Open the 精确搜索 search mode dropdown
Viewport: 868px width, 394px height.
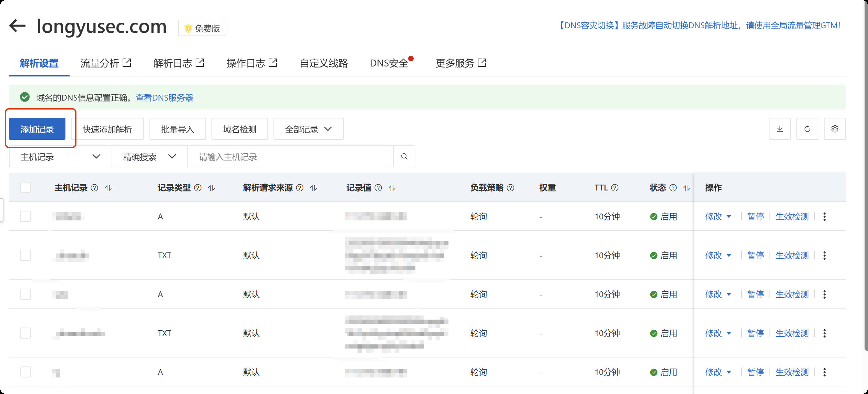tap(149, 157)
